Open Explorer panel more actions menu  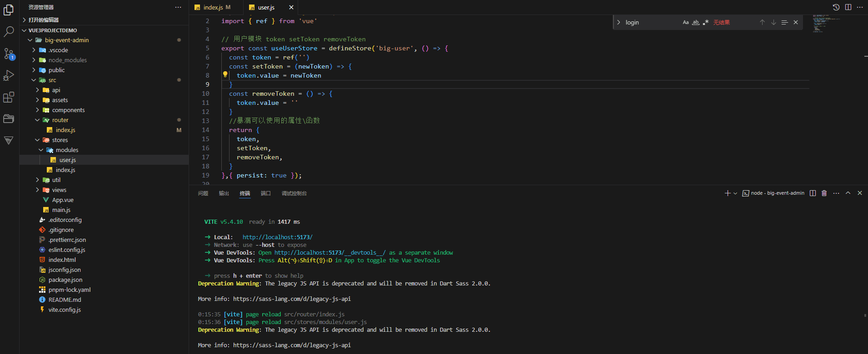pyautogui.click(x=178, y=7)
